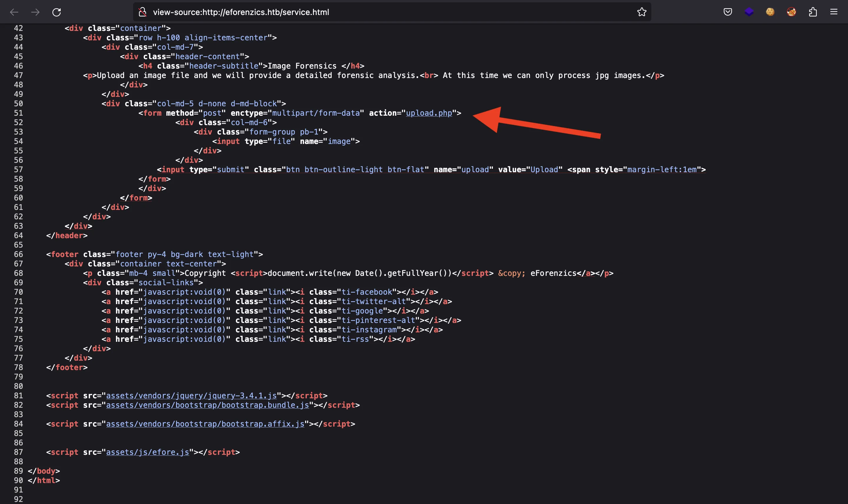Click the 'row h-100 align-items-center' class value
Image resolution: width=848 pixels, height=504 pixels.
(203, 38)
